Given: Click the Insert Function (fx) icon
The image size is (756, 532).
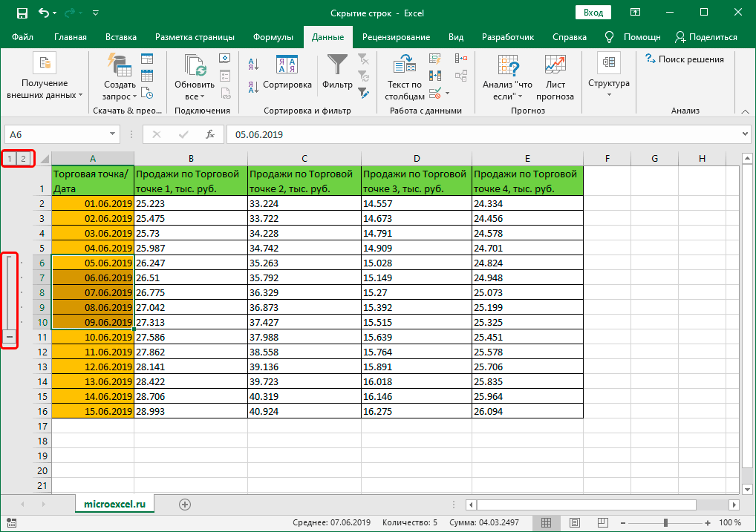Looking at the screenshot, I should click(x=209, y=134).
